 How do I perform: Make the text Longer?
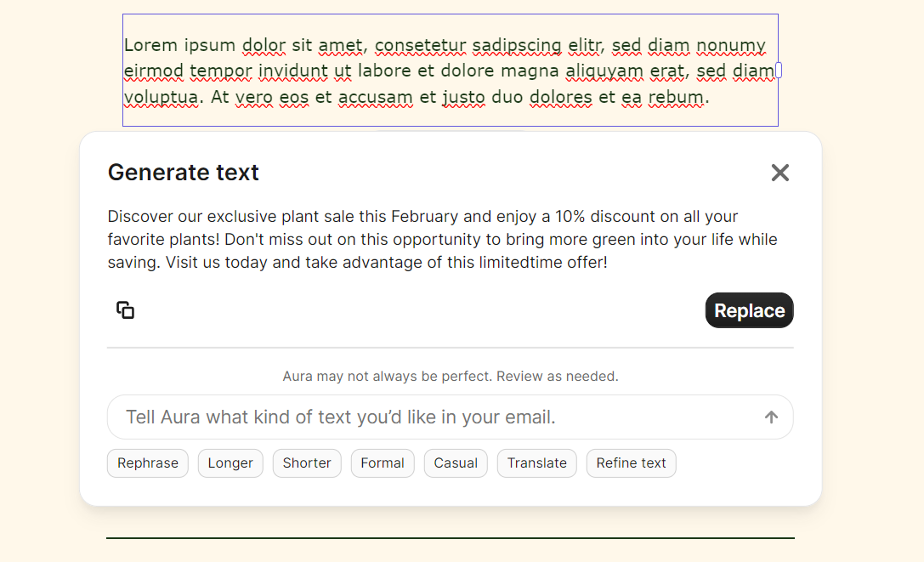pos(230,463)
